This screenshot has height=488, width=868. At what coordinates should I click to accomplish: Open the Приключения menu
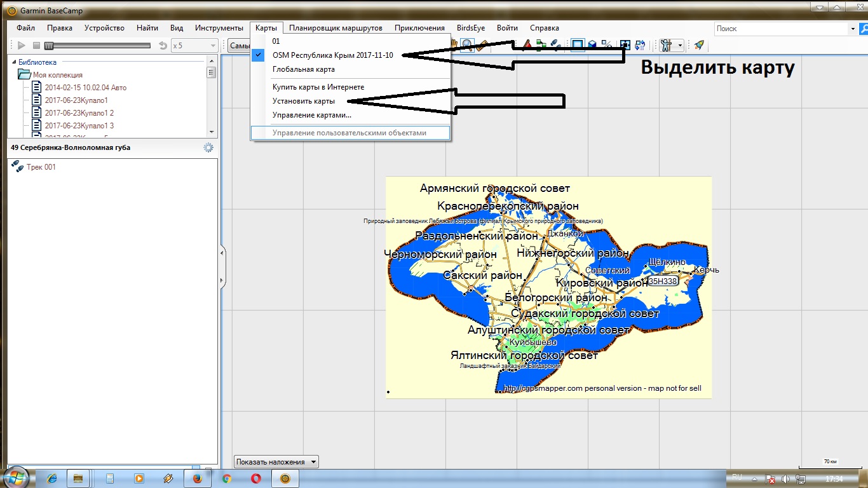point(419,28)
